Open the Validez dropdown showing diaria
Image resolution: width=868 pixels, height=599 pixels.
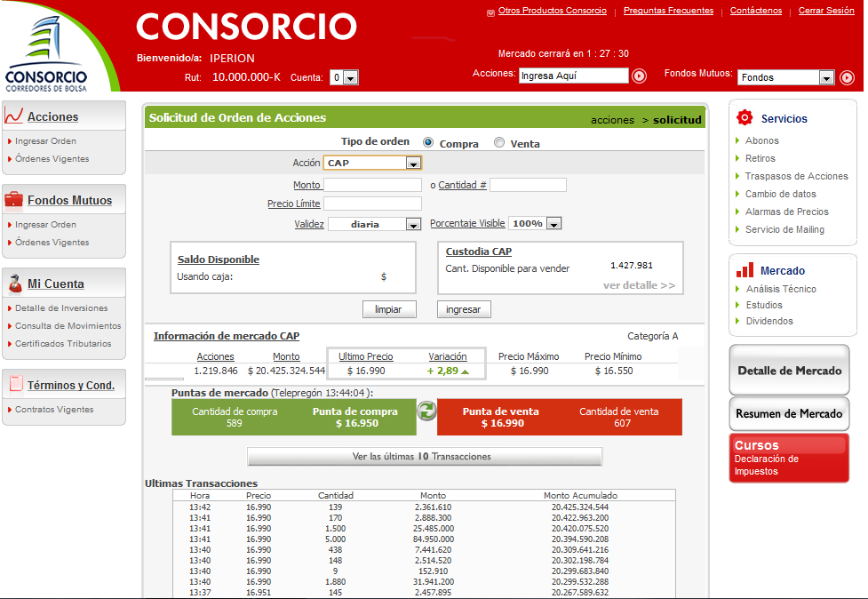[x=375, y=224]
